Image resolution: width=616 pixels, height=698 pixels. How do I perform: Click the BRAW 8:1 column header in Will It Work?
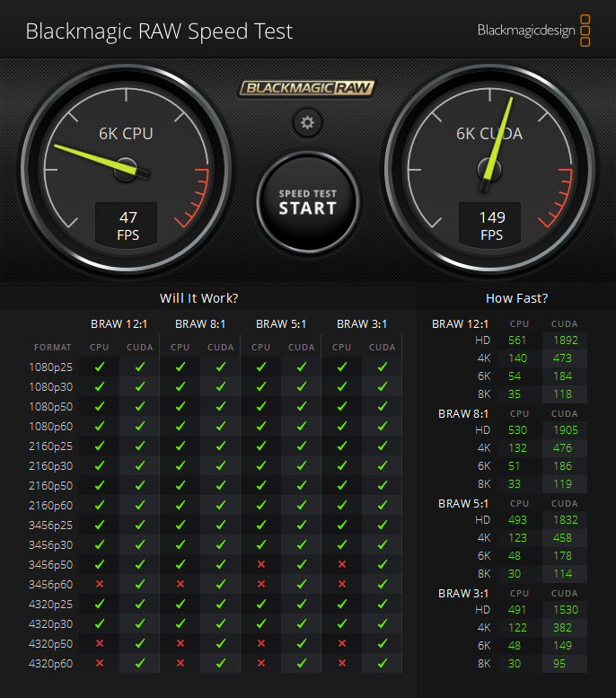point(200,324)
